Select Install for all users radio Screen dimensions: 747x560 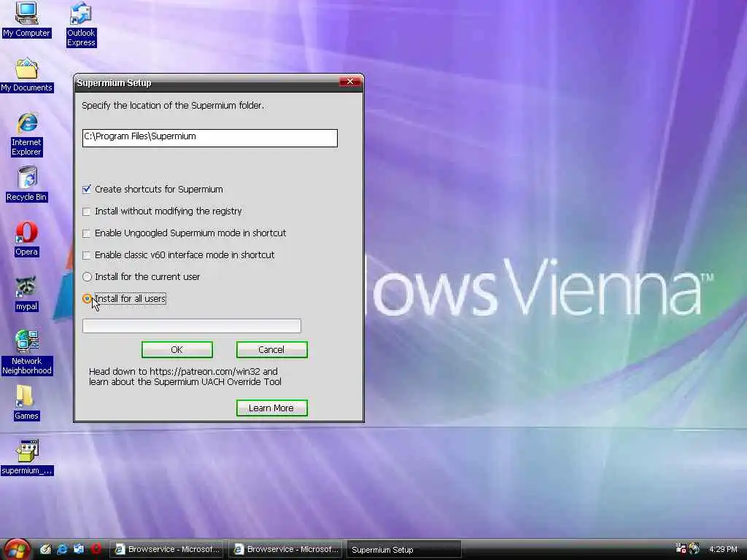(x=88, y=298)
